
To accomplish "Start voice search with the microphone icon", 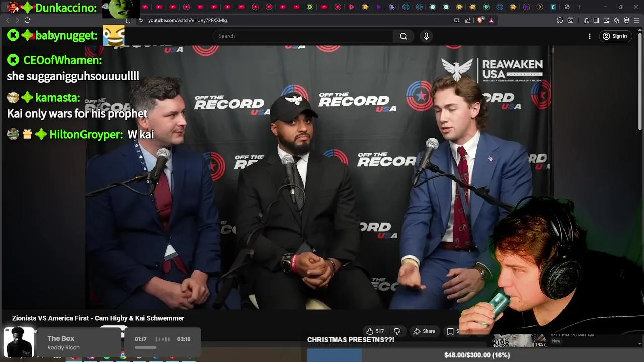I will [x=426, y=36].
